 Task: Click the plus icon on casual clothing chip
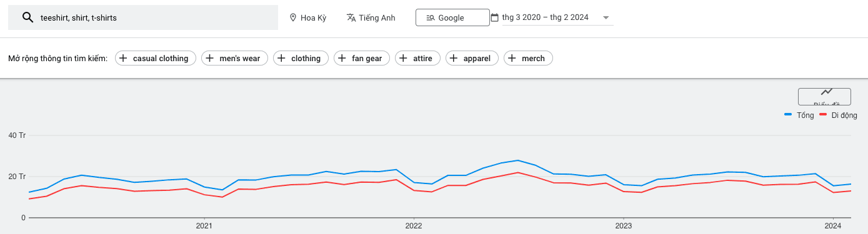click(x=123, y=58)
